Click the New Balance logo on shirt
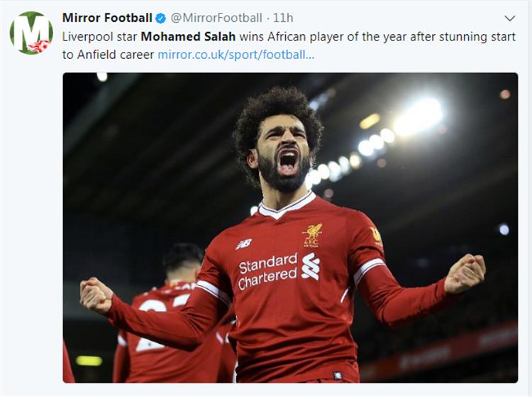The height and width of the screenshot is (397, 532). click(243, 244)
